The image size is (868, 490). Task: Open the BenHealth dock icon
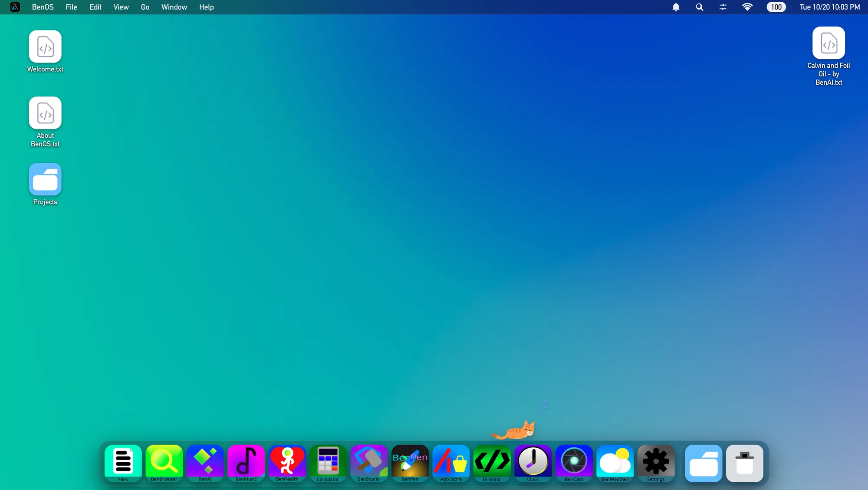point(287,463)
